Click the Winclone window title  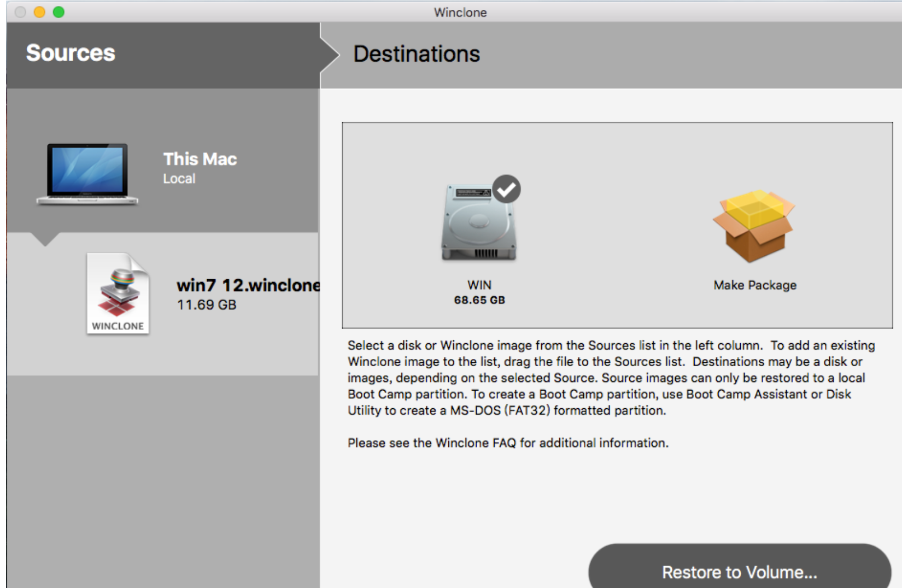[460, 12]
